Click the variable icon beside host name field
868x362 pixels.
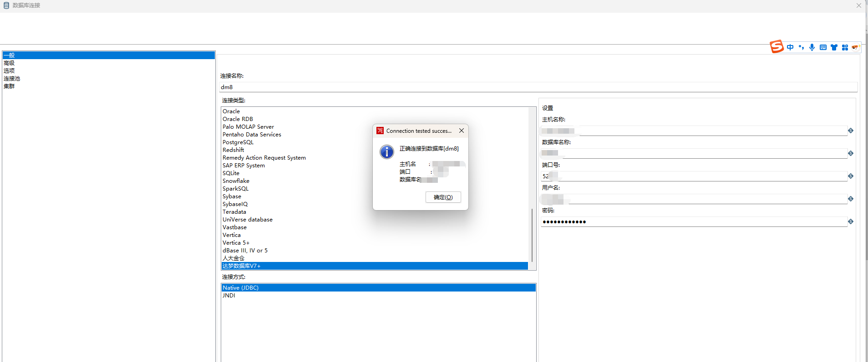tap(850, 131)
